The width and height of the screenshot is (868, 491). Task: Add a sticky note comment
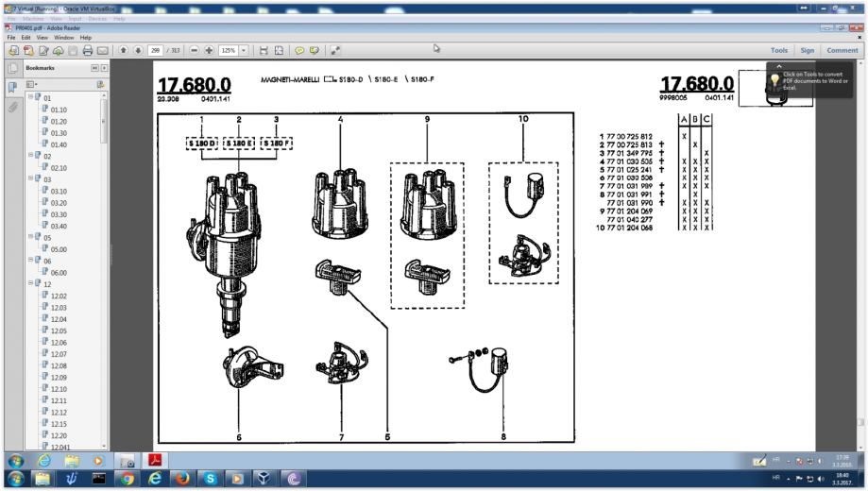[299, 50]
